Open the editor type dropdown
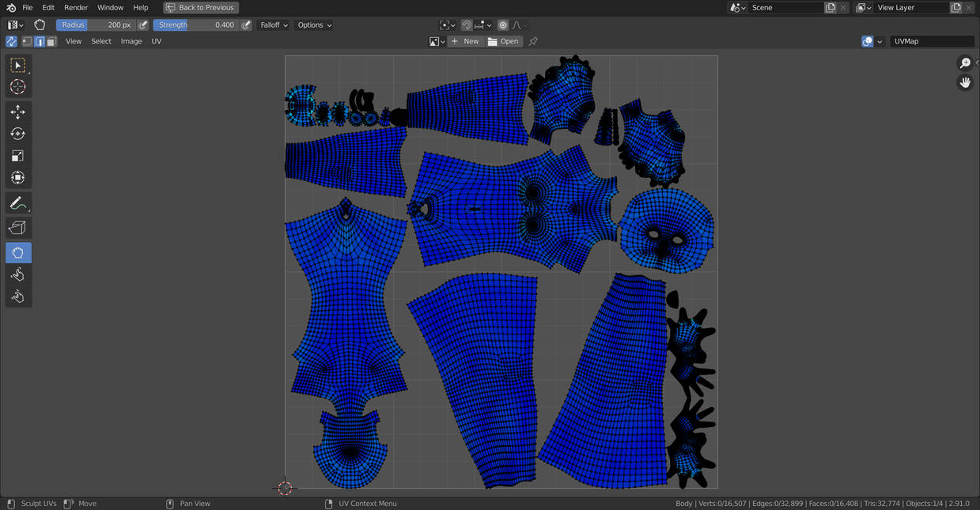The height and width of the screenshot is (510, 980). 15,25
